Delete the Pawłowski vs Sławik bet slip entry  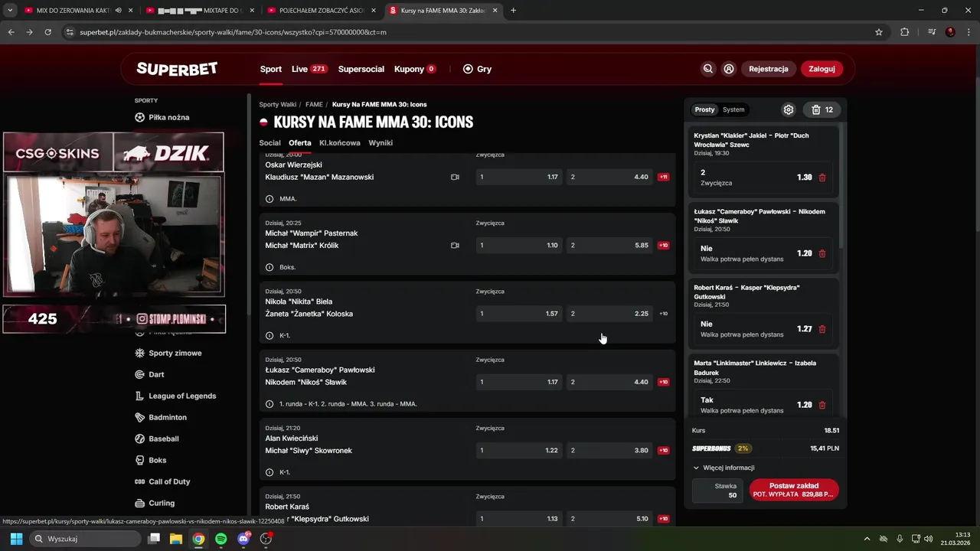coord(822,253)
